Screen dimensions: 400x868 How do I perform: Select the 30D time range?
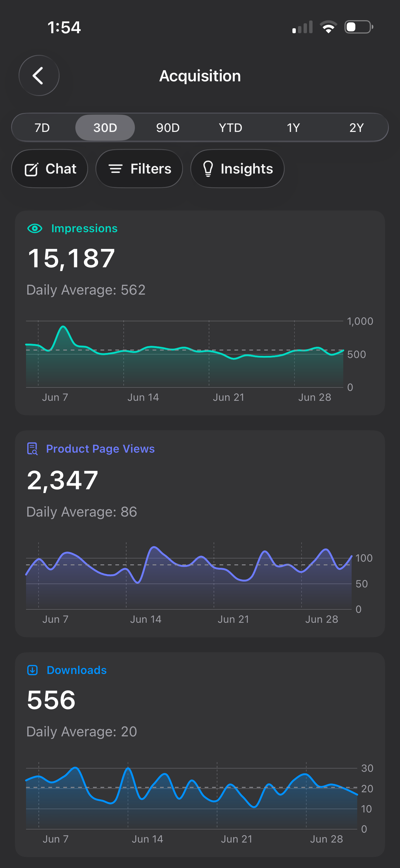point(105,128)
